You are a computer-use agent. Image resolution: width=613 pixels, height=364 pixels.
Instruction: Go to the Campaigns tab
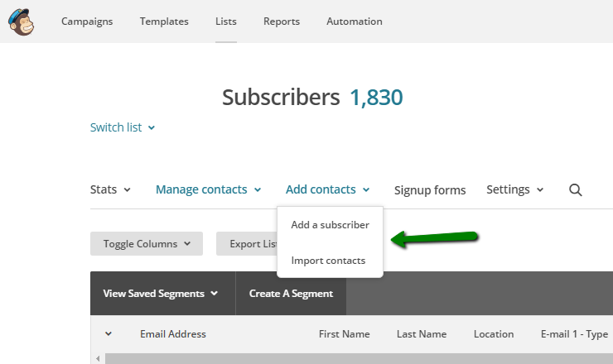tap(87, 22)
